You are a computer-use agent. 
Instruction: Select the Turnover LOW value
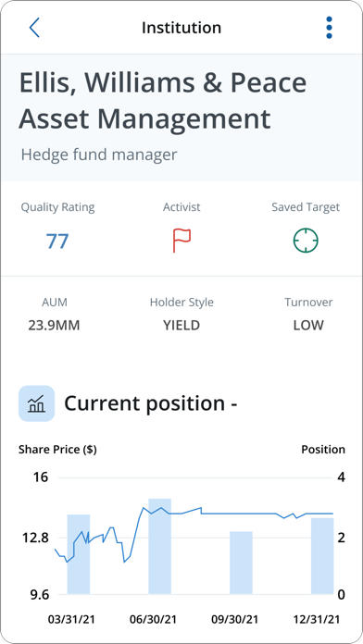308,326
